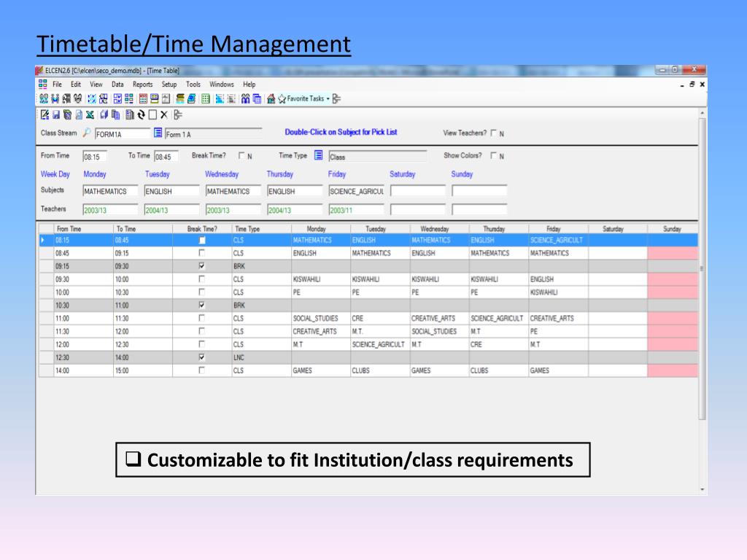Click the green grid calendar toolbar icon
Viewport: 747px width, 560px height.
point(205,98)
